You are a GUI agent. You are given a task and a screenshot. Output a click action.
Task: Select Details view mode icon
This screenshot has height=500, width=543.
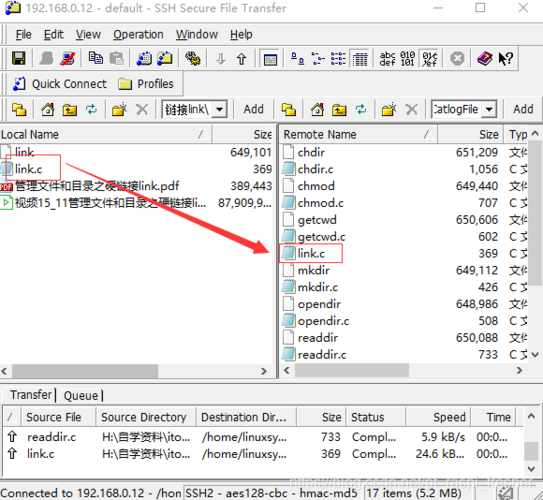pyautogui.click(x=360, y=59)
